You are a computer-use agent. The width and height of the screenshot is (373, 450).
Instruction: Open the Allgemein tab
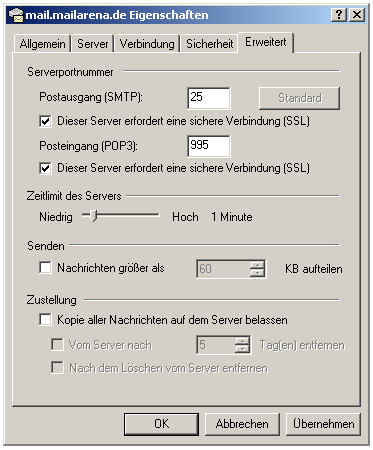(42, 44)
